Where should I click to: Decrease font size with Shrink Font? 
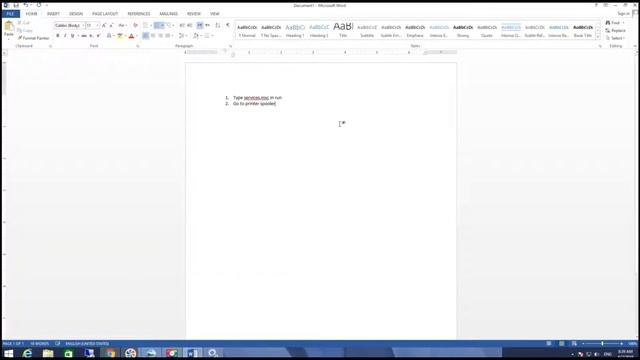click(x=111, y=25)
